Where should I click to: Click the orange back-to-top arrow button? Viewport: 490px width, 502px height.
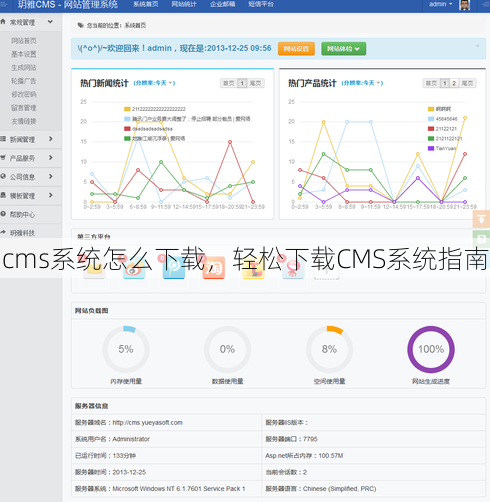481,219
